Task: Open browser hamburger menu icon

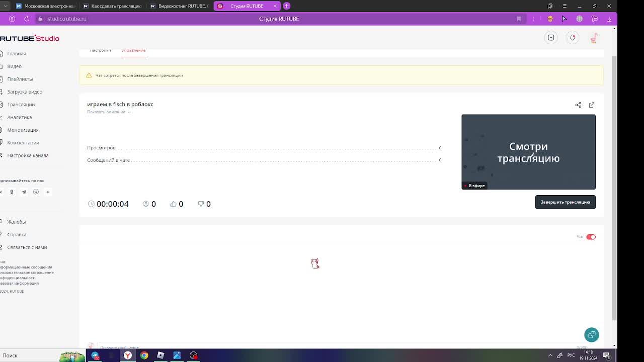Action: click(565, 6)
